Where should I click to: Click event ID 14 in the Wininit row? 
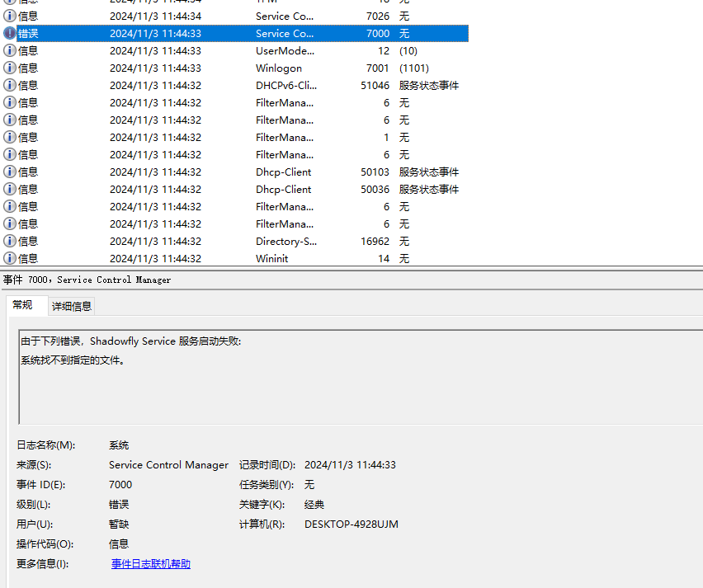[x=384, y=259]
